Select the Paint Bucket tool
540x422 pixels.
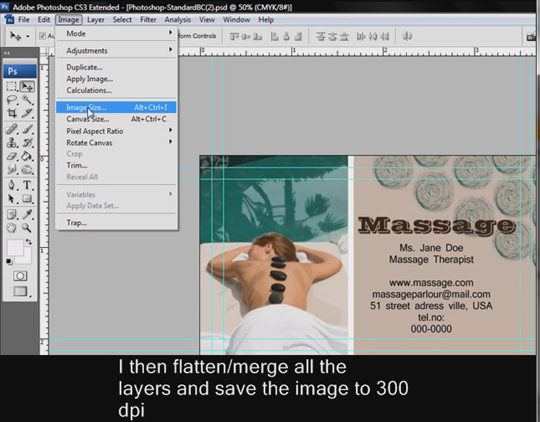click(x=27, y=156)
